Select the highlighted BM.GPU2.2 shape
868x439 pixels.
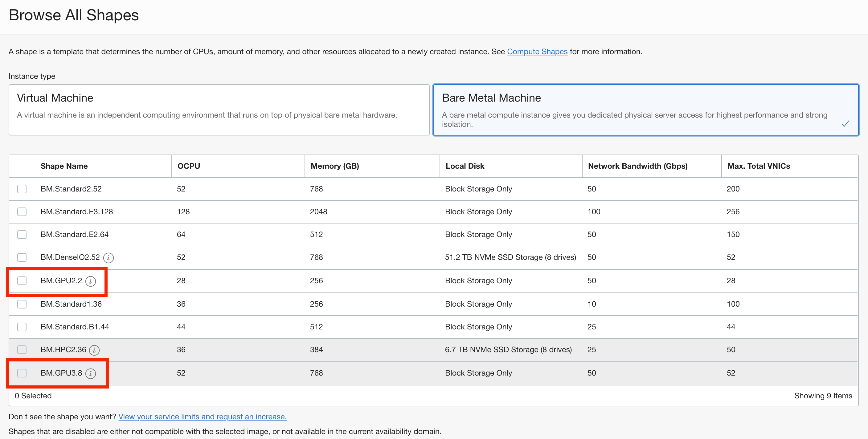pos(22,280)
